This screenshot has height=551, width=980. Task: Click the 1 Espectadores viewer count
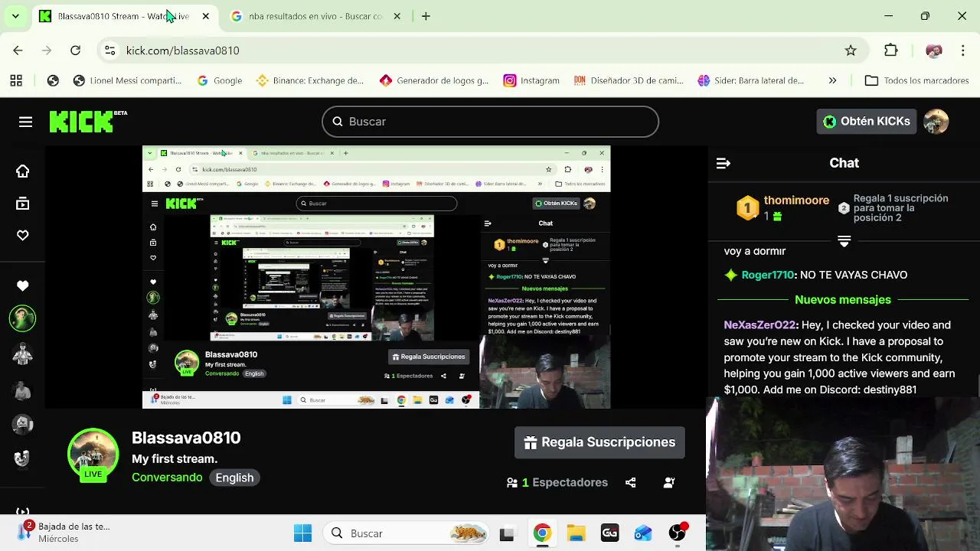coord(557,483)
